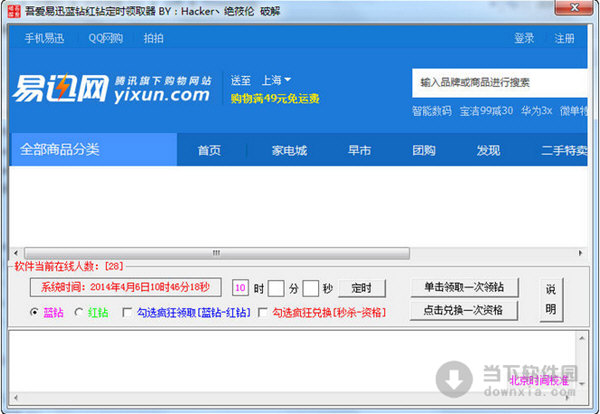The image size is (600, 414).
Task: Click the 点击兑换一次资格 button
Action: click(464, 310)
